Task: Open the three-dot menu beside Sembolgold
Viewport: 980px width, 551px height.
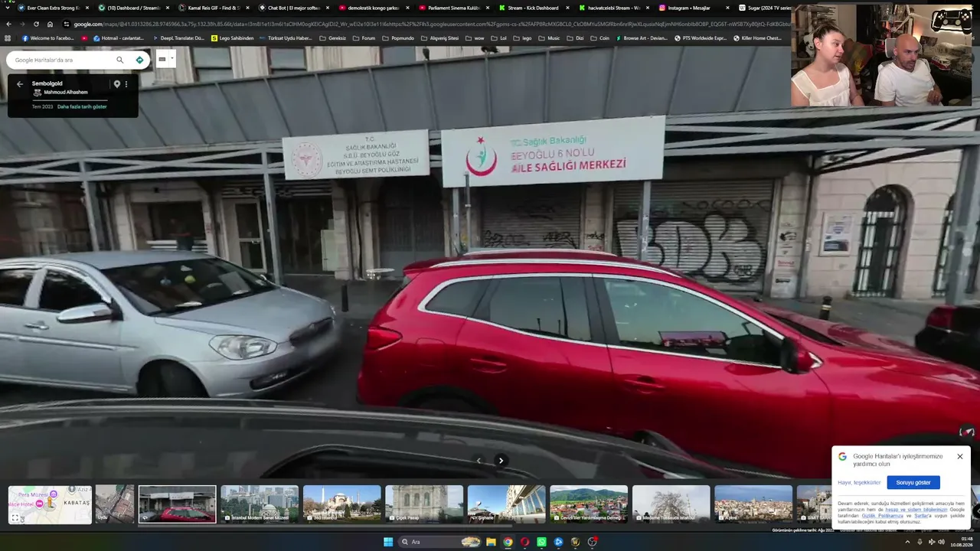Action: point(126,84)
